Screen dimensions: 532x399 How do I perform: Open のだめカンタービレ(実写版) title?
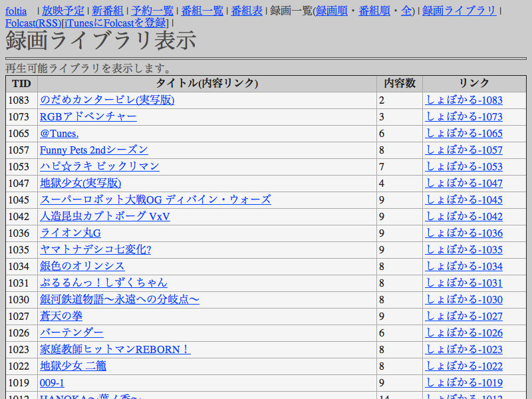point(107,100)
